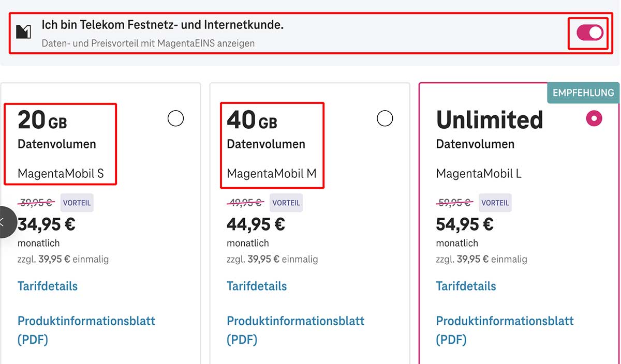Open Tarifdetails for MagentaMobil M

(257, 286)
